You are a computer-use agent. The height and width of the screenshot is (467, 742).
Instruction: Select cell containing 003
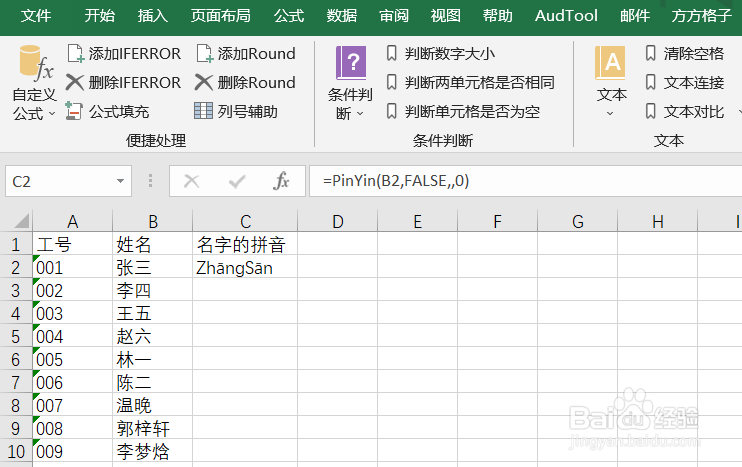coord(72,313)
